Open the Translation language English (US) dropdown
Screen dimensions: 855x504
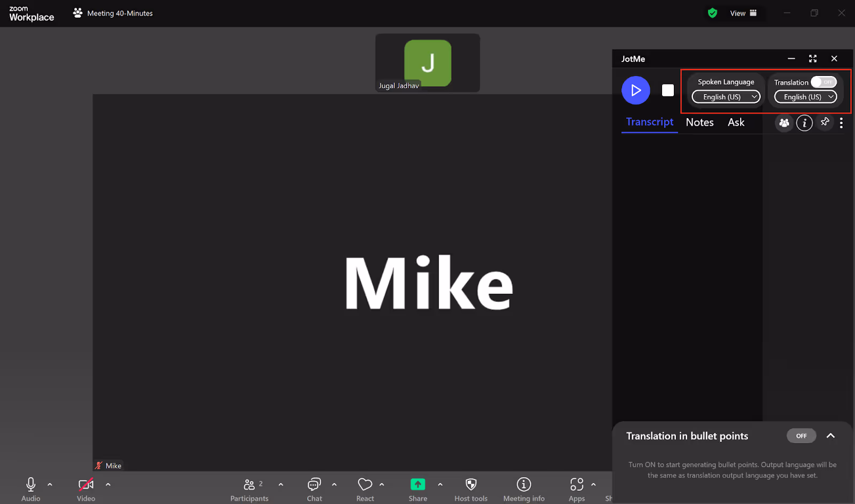click(805, 97)
